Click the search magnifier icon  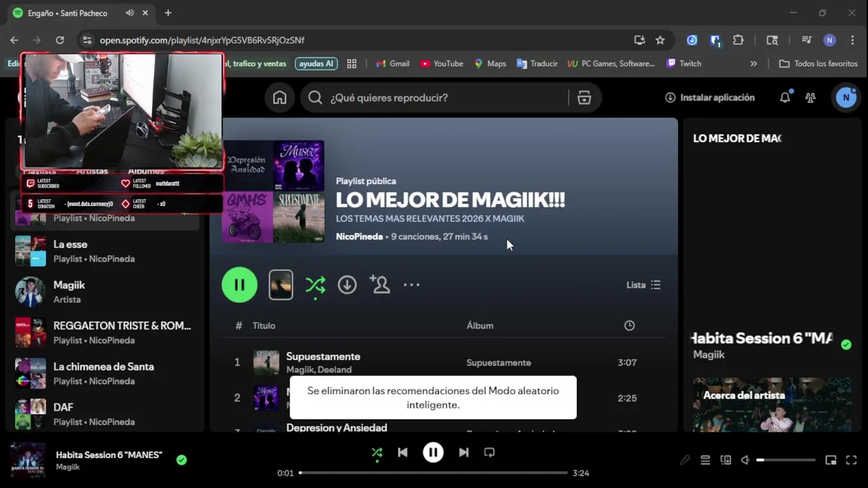pos(315,98)
